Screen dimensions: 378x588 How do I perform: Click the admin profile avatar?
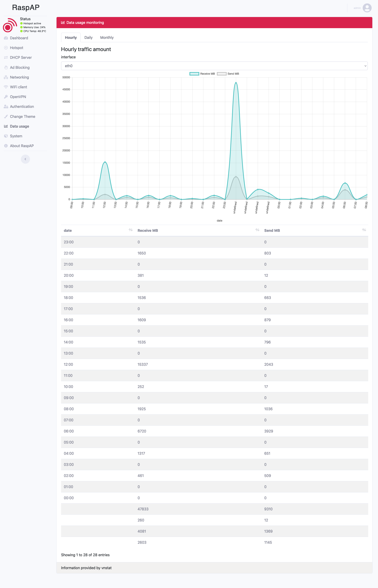coord(367,8)
